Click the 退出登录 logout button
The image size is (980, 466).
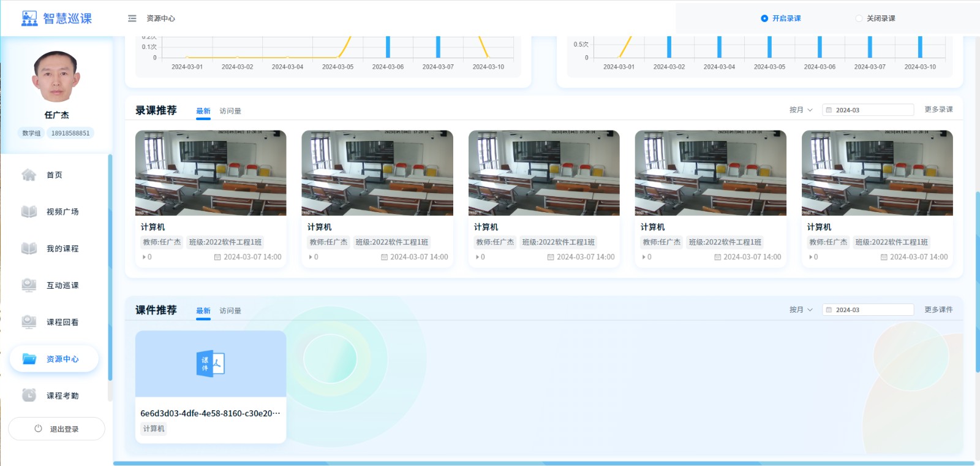tap(56, 429)
